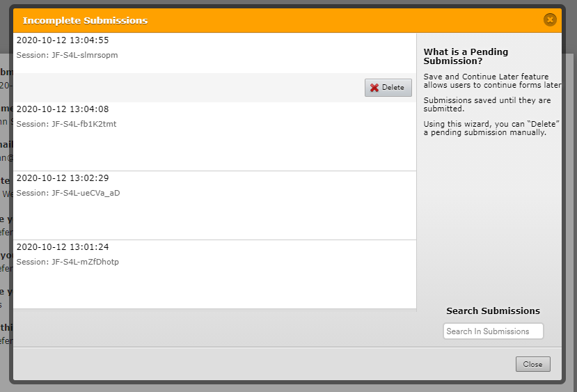577x392 pixels.
Task: Focus the Search In Submissions field
Action: coord(493,331)
